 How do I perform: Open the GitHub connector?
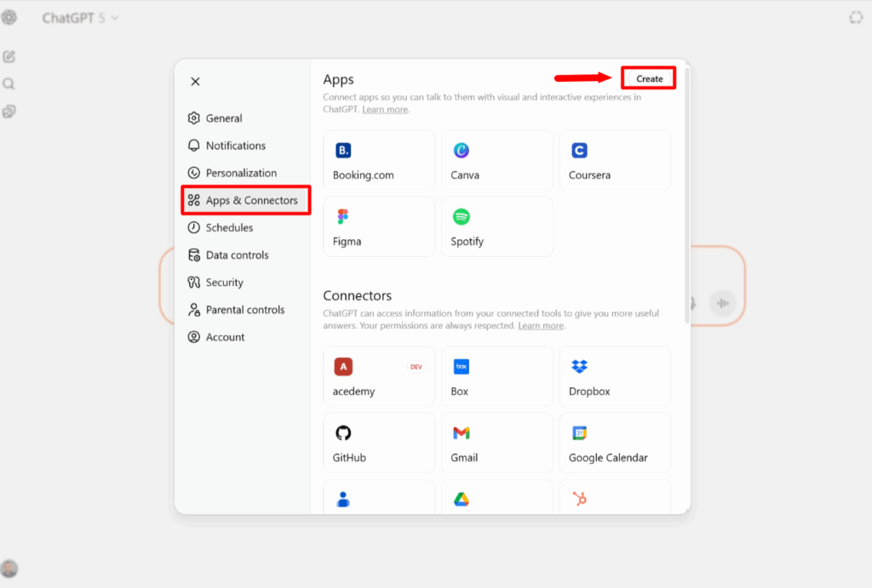point(379,442)
